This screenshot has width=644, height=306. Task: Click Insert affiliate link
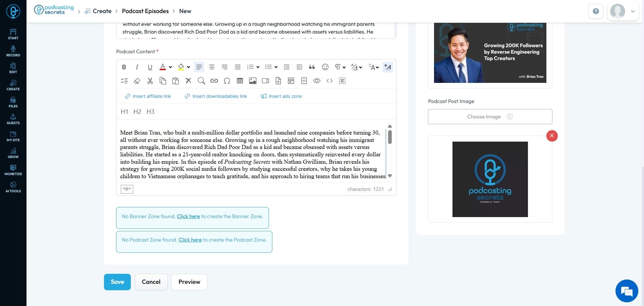tap(148, 96)
